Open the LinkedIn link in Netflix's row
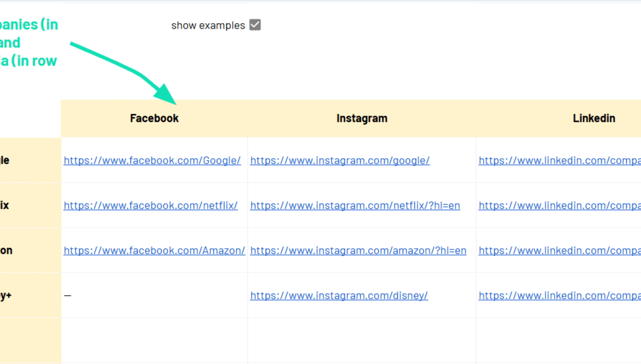The height and width of the screenshot is (364, 641). pyautogui.click(x=559, y=205)
